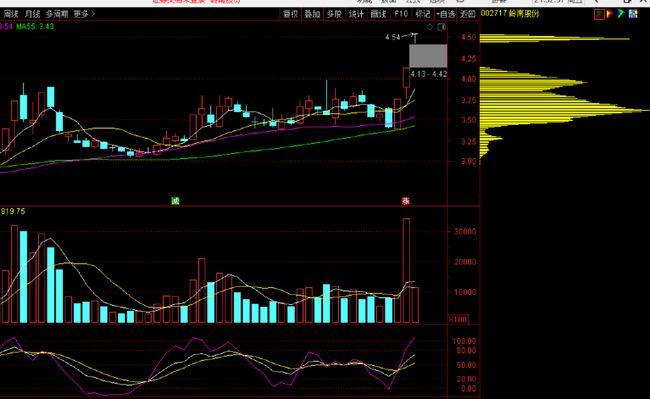This screenshot has width=650, height=399.
Task: Click the longest yellow chip distribution bar
Action: coord(565,111)
